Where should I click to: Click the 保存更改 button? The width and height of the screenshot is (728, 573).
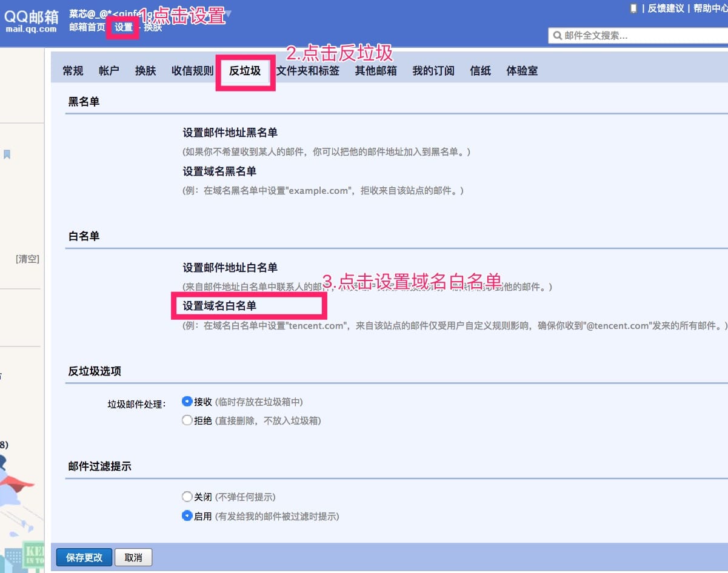(x=84, y=557)
